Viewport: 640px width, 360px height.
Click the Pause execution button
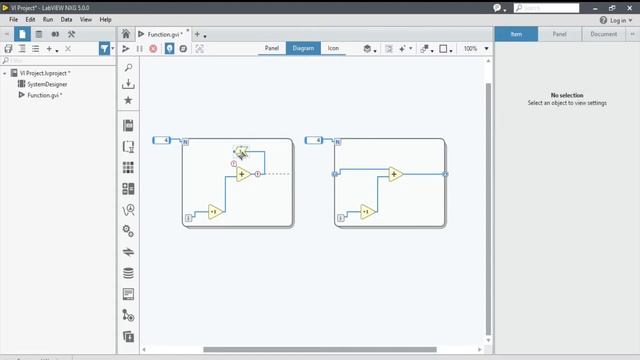pos(140,49)
